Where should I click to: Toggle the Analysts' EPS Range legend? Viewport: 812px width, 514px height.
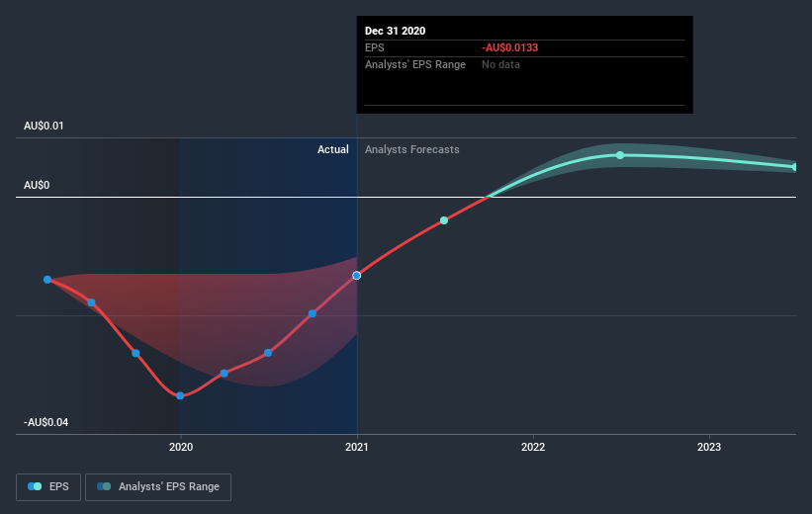point(158,486)
